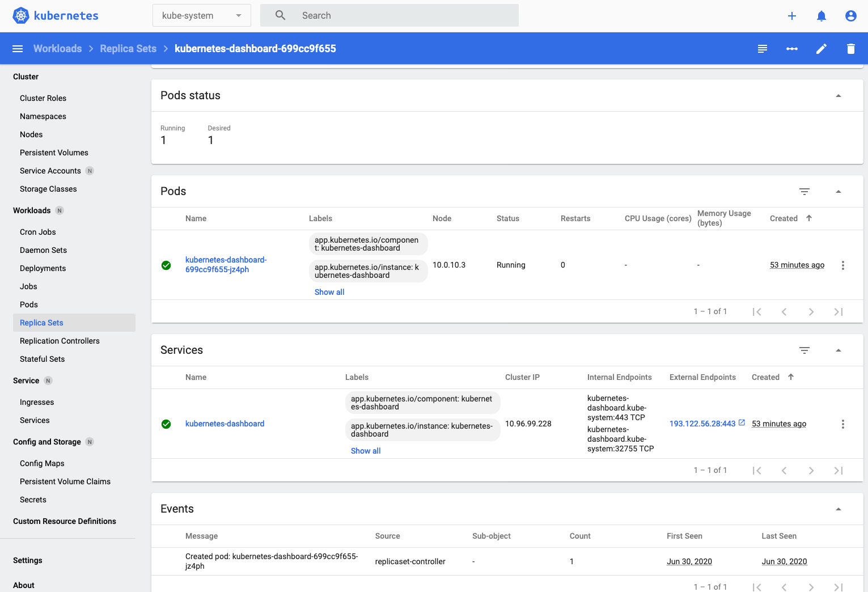Click the scale resource icon
This screenshot has height=592, width=868.
click(792, 49)
